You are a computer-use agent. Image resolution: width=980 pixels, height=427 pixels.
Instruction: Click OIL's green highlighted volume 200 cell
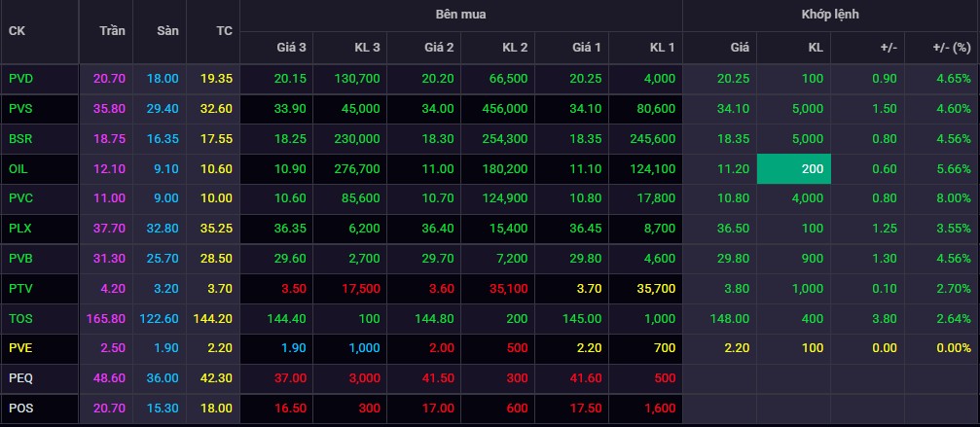coord(793,169)
